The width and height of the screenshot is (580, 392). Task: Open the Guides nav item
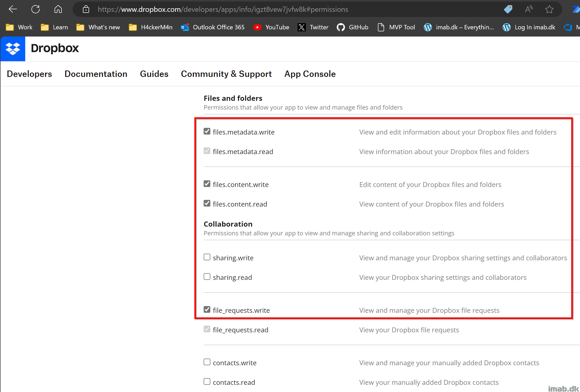point(154,74)
